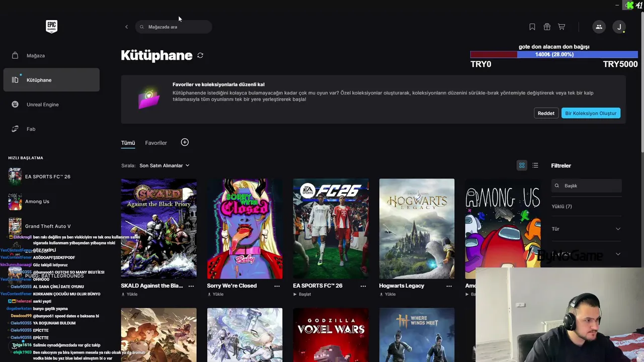This screenshot has width=644, height=362.
Task: Open the wishlist bookmark icon
Action: 532,27
